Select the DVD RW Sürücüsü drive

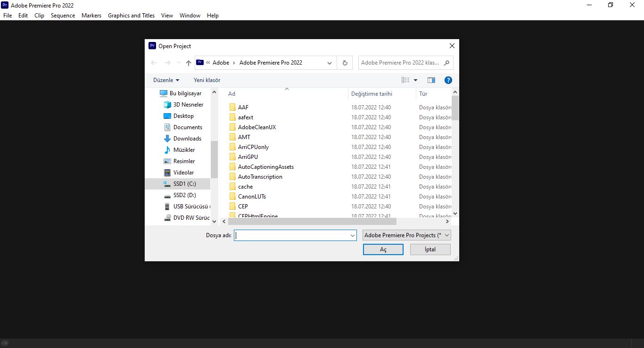pyautogui.click(x=187, y=218)
